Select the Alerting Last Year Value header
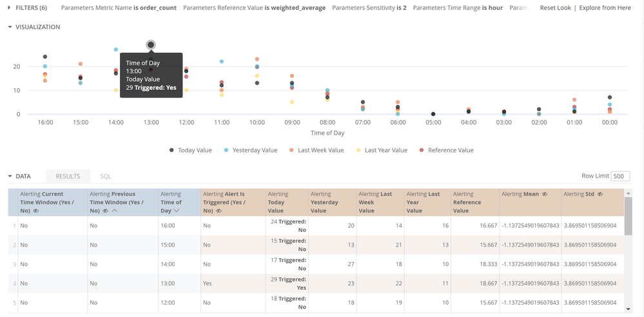 click(427, 202)
